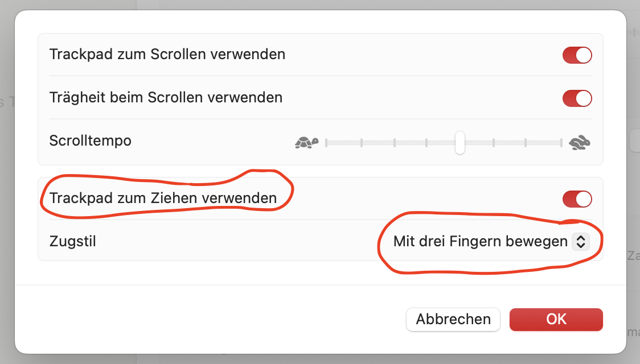Click the Zugstil label text

(x=73, y=241)
